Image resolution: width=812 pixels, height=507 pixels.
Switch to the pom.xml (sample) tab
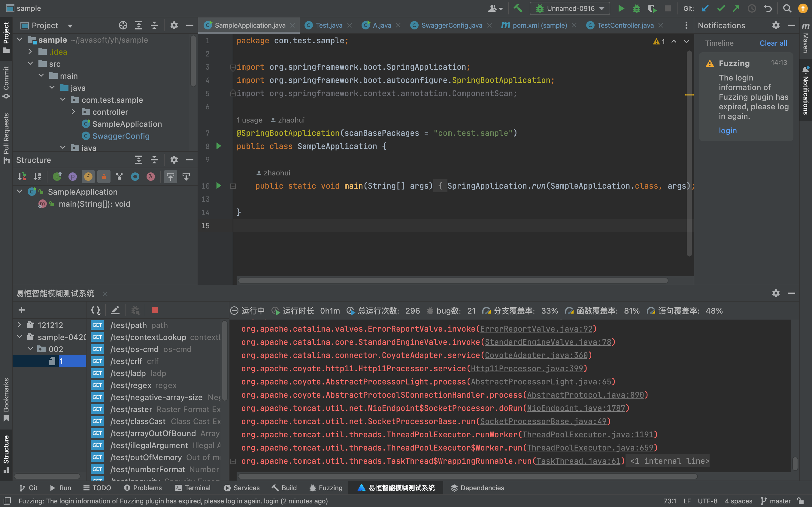coord(539,26)
